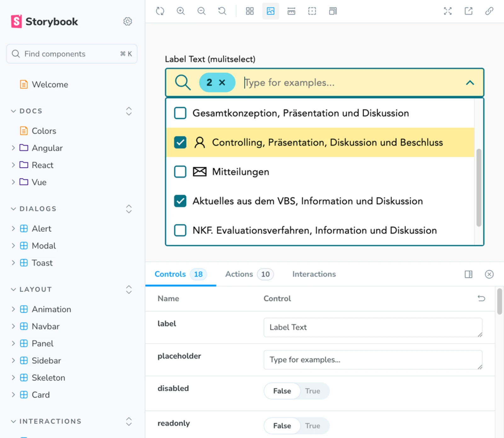
Task: Switch to the Actions tab
Action: (239, 274)
